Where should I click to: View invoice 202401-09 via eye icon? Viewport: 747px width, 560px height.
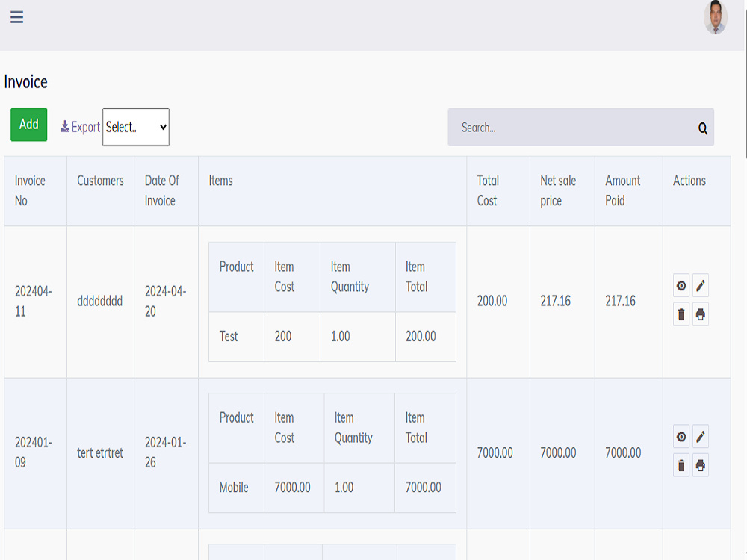click(681, 436)
